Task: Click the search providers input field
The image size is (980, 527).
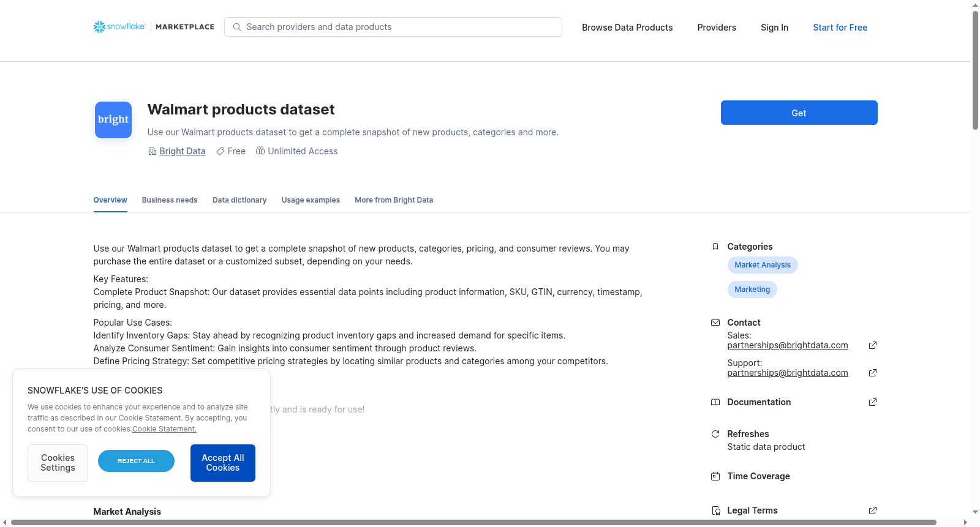Action: click(393, 27)
